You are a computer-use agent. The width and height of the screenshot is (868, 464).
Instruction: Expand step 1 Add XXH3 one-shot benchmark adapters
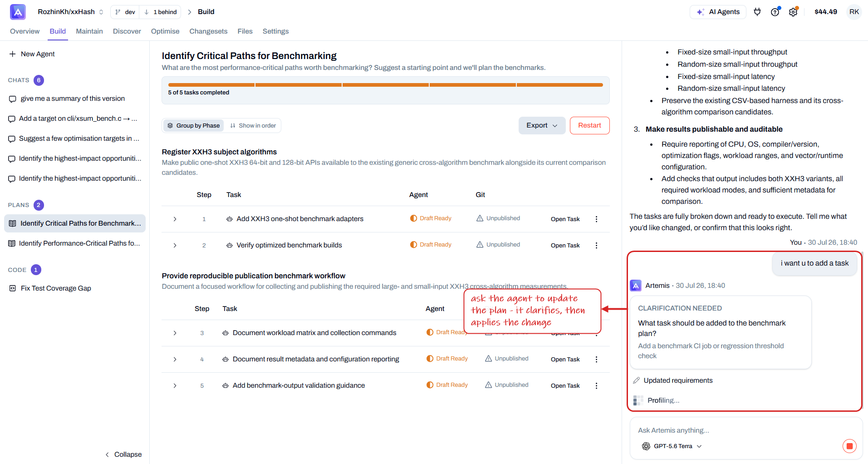point(175,219)
